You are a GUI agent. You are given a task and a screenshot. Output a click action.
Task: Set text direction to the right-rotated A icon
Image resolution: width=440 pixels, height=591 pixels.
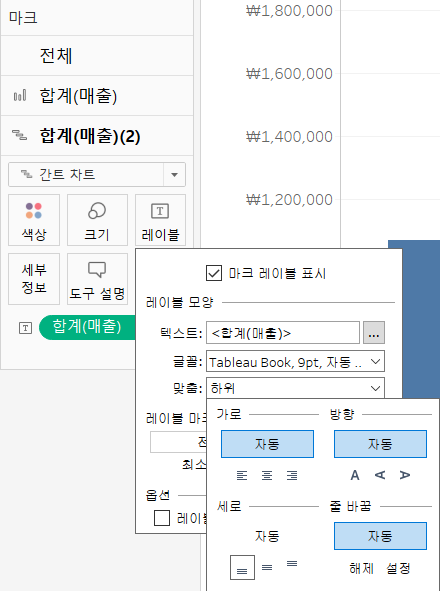(405, 475)
